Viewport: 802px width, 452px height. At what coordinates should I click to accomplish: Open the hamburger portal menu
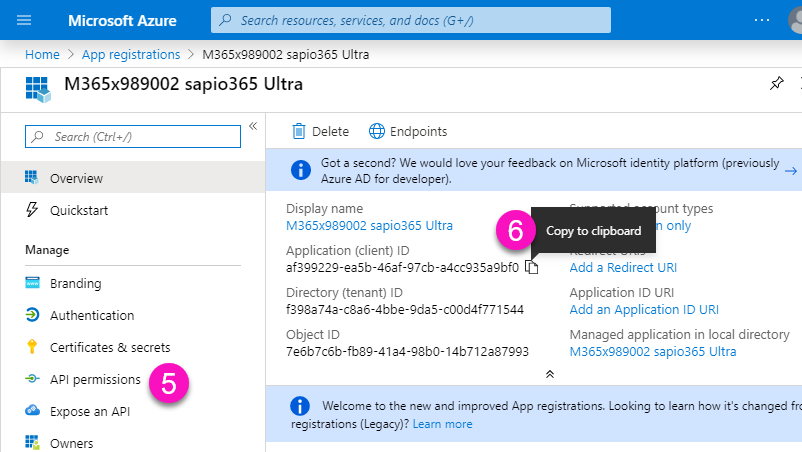coord(25,20)
